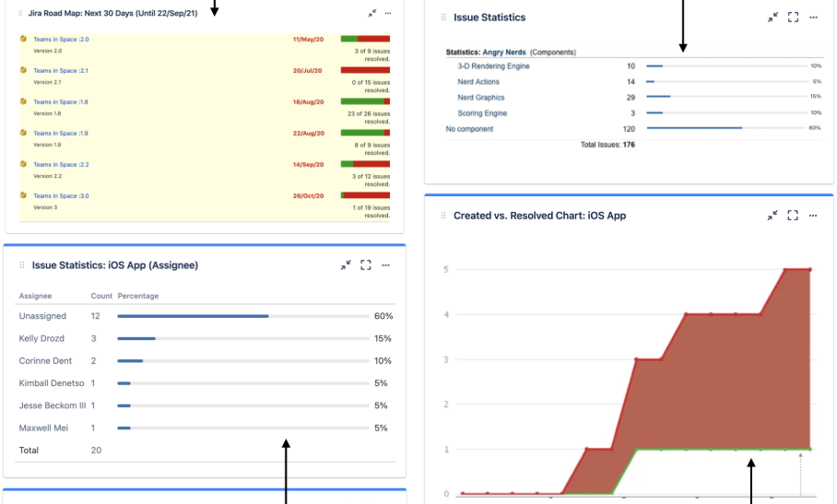
Task: Open the 3-D Rendering Engine component link
Action: click(493, 66)
